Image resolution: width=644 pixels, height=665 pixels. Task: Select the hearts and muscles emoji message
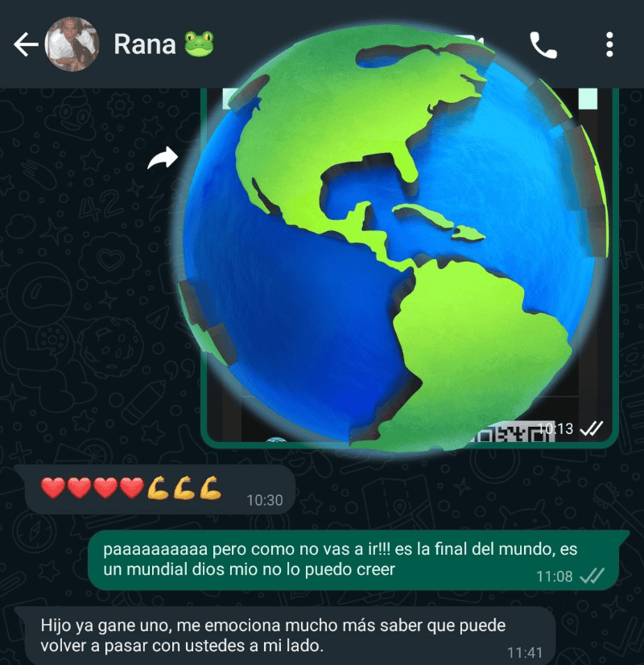tap(155, 489)
